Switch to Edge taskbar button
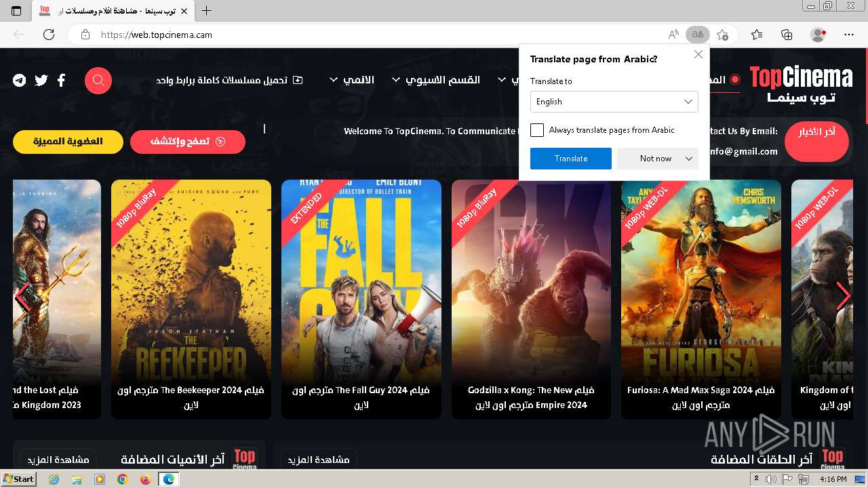Screen dimensions: 868x488 168,479
